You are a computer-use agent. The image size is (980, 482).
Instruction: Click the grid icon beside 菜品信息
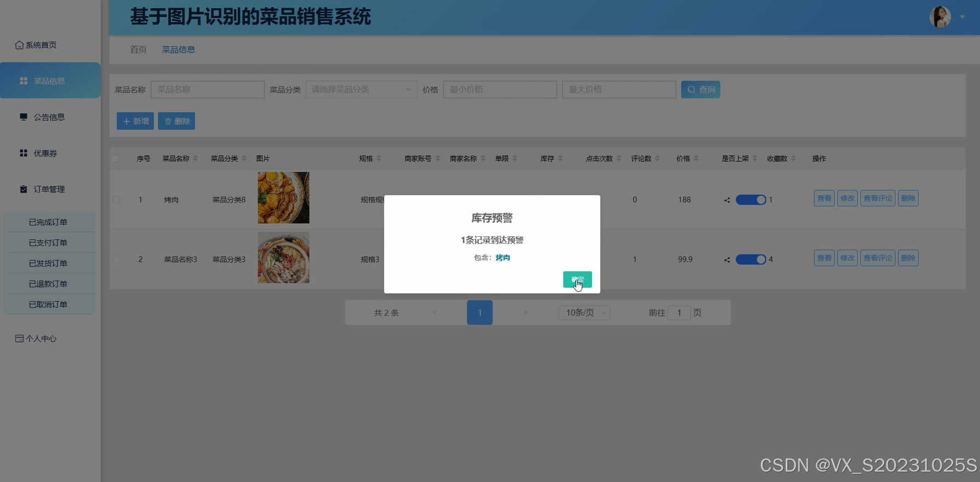pyautogui.click(x=24, y=81)
